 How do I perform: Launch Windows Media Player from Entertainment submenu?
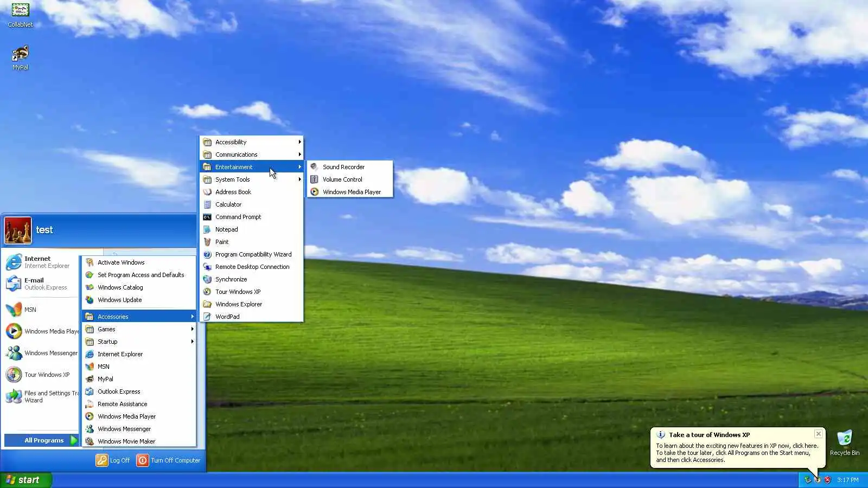(x=350, y=192)
